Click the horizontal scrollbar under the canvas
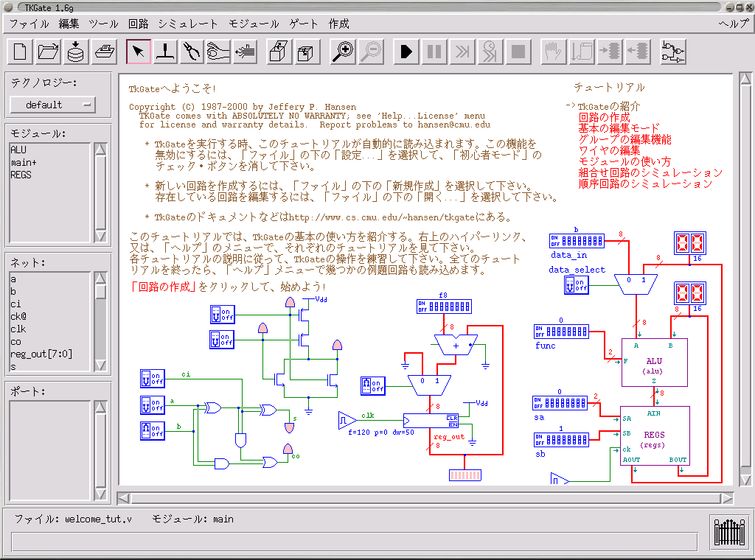Screen dimensions: 755x560 click(426, 498)
